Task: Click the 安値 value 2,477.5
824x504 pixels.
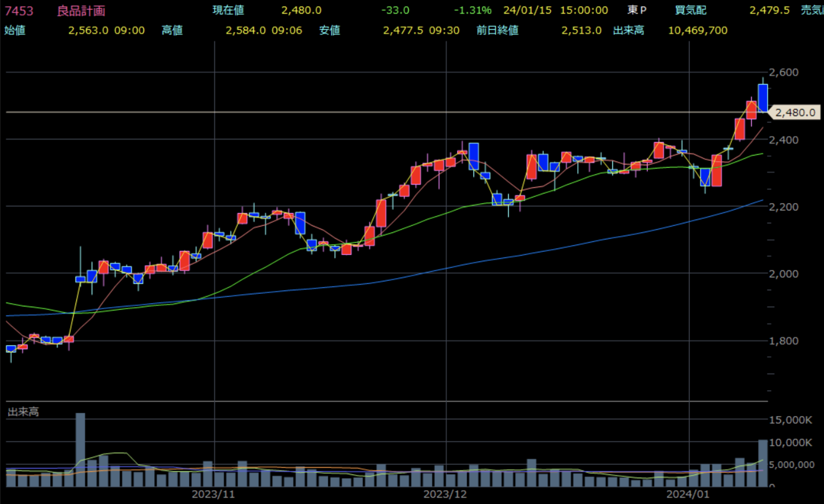Action: [403, 30]
